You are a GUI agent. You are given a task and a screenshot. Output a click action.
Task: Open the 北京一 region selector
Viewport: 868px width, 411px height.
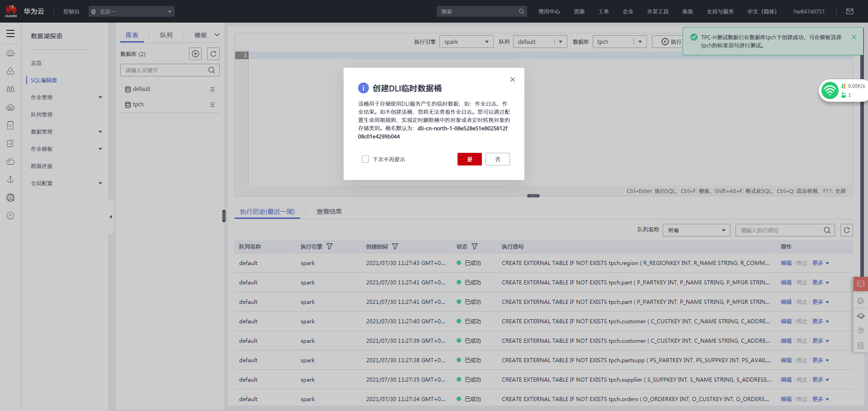click(132, 11)
